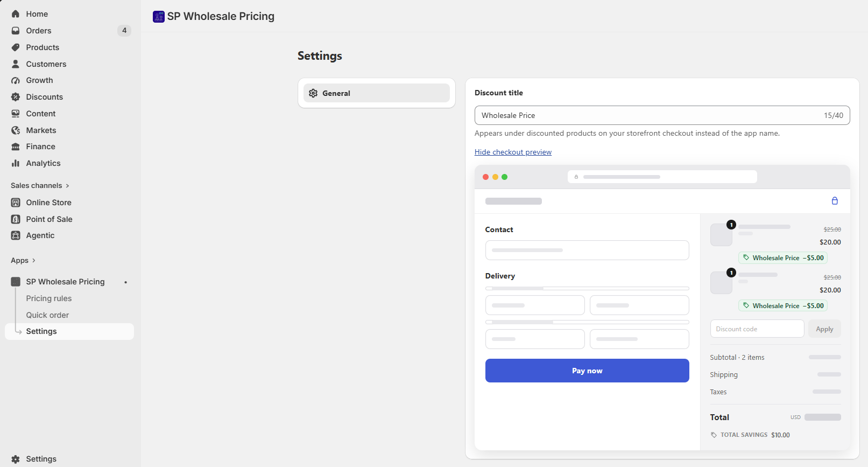Open Growth in sidebar

[69, 80]
